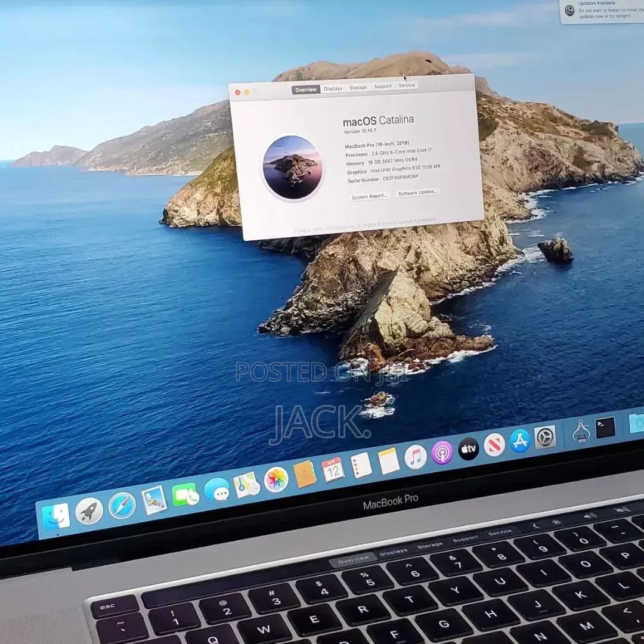Switch to the Storage tab

358,88
